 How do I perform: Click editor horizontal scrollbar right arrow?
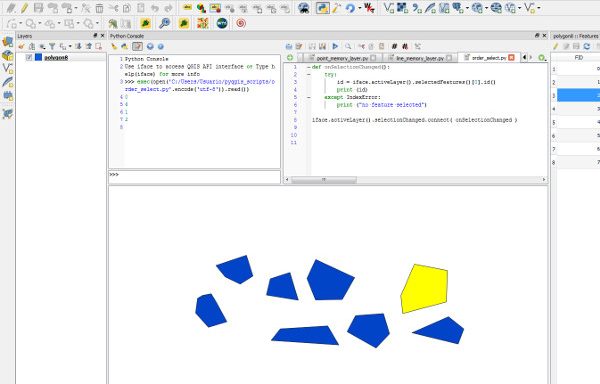click(544, 179)
